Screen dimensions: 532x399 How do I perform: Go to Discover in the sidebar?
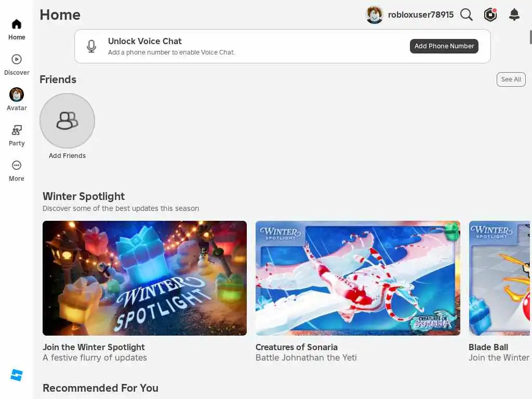tap(16, 59)
